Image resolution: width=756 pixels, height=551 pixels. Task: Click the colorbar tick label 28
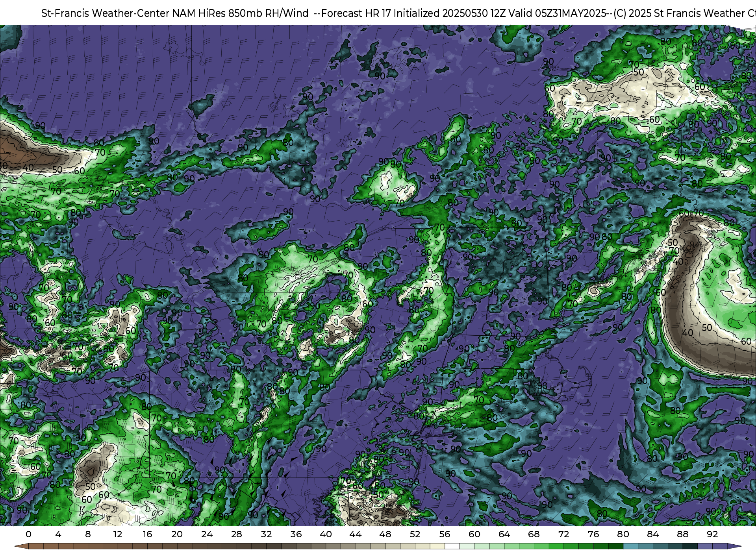click(237, 534)
